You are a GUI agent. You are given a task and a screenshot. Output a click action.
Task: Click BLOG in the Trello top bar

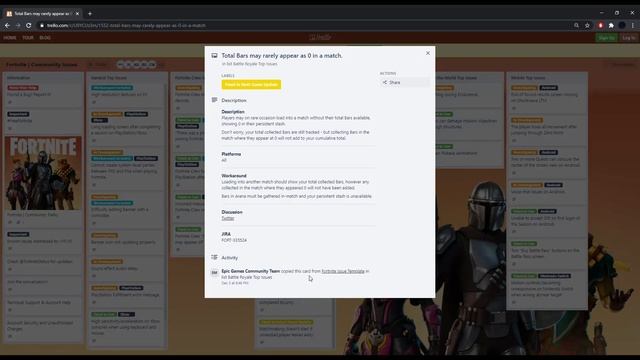pos(45,38)
